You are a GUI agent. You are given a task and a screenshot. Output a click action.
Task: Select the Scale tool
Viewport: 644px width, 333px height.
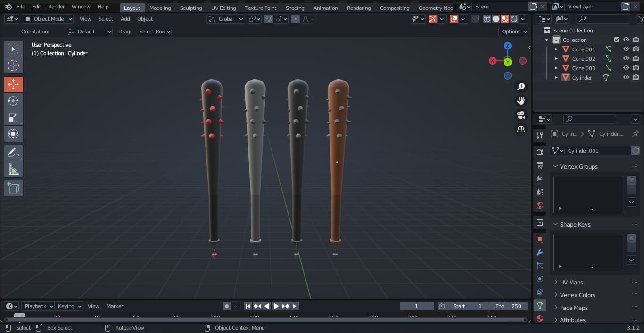tap(13, 118)
